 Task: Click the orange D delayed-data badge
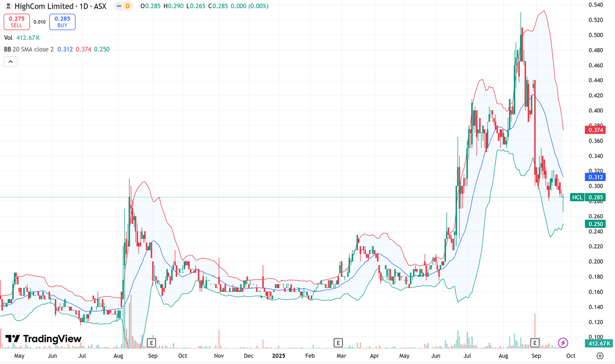[x=127, y=6]
